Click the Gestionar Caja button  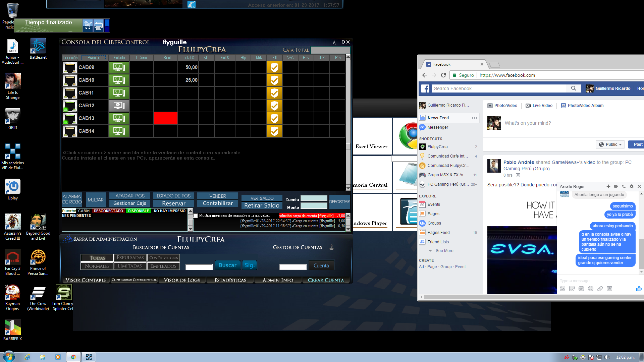coord(130,203)
